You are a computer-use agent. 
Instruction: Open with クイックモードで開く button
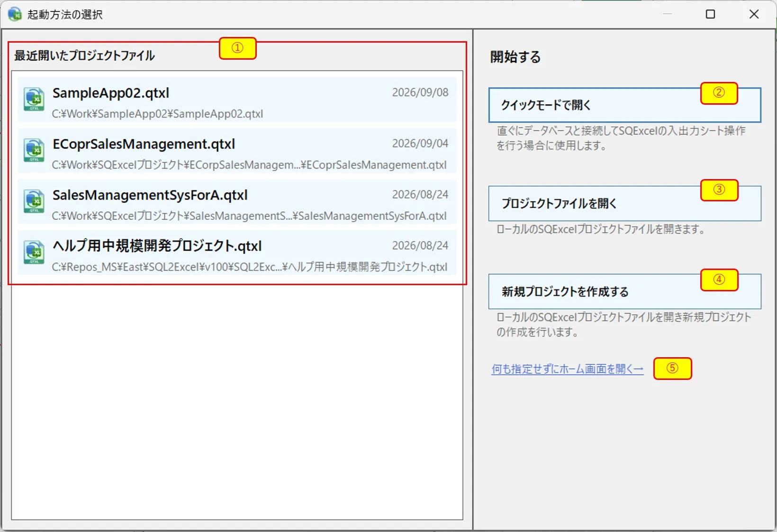(624, 105)
